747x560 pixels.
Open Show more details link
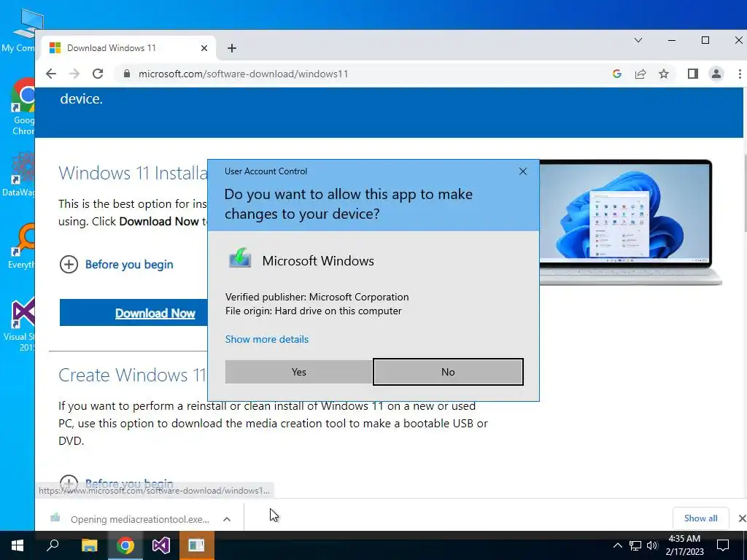tap(267, 339)
